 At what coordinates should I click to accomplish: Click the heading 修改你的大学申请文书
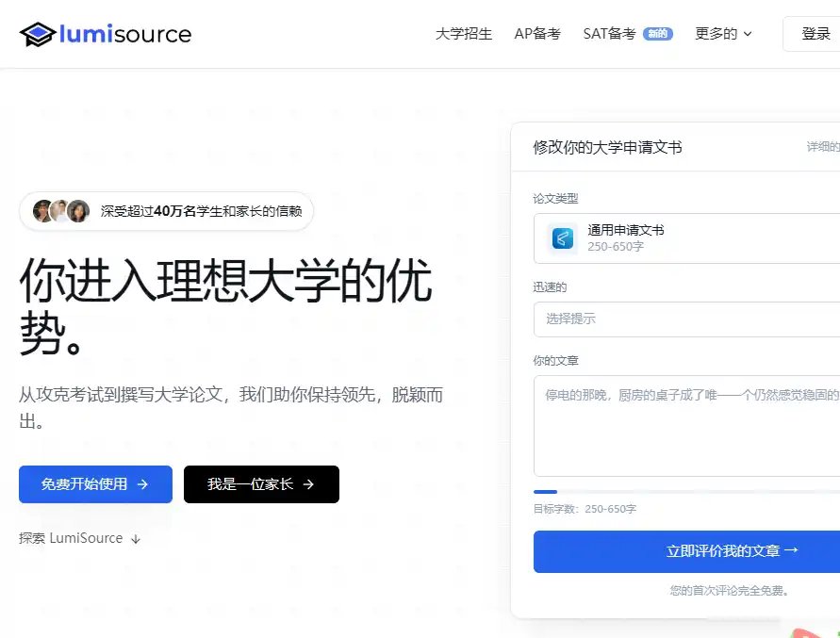(x=607, y=147)
